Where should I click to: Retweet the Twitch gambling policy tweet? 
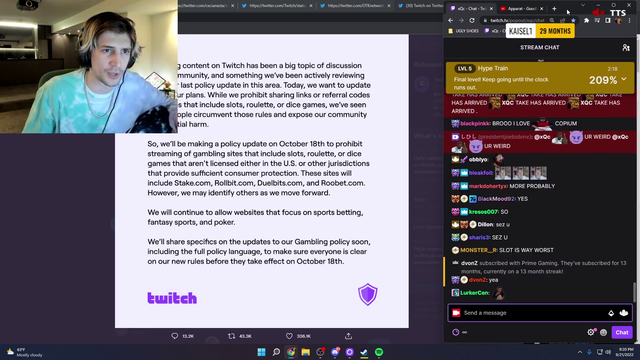pos(231,336)
